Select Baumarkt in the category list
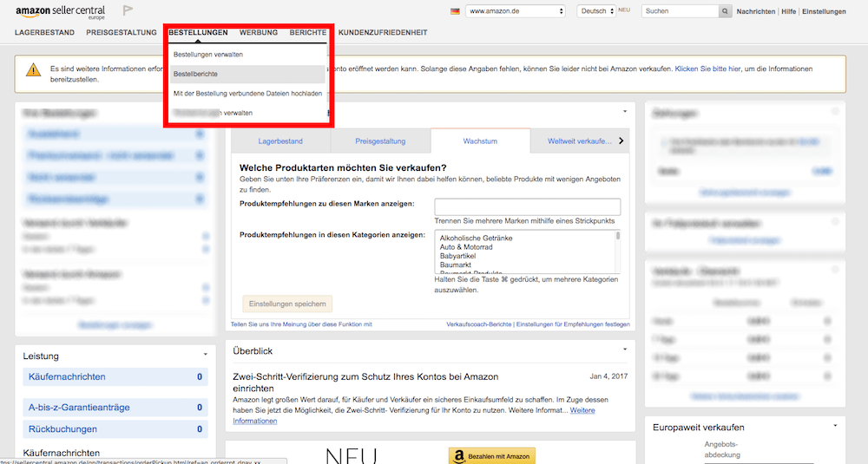The height and width of the screenshot is (464, 868). coord(456,265)
